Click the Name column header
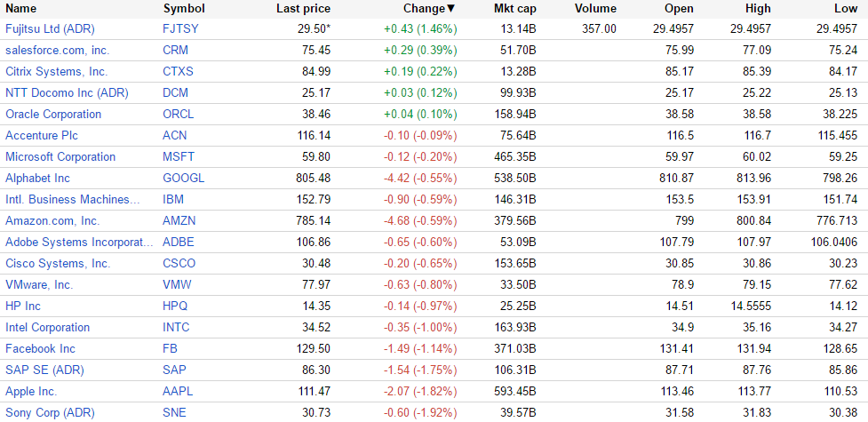 point(21,8)
